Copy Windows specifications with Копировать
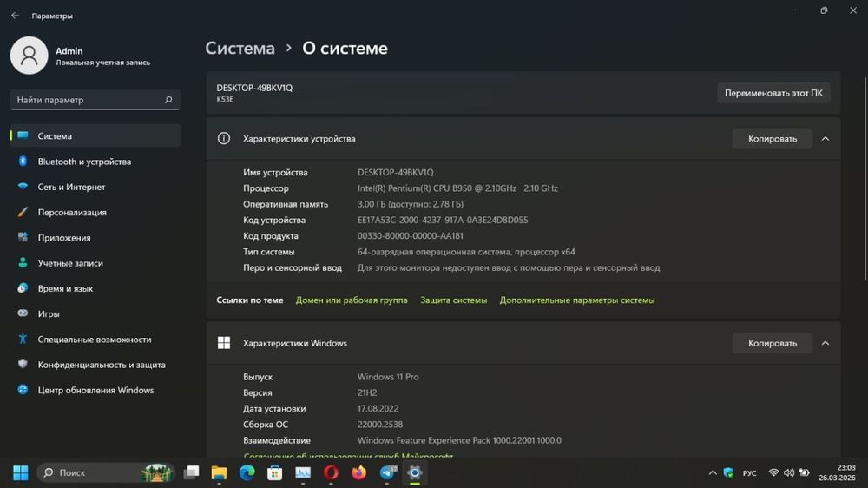The image size is (868, 488). [x=773, y=343]
